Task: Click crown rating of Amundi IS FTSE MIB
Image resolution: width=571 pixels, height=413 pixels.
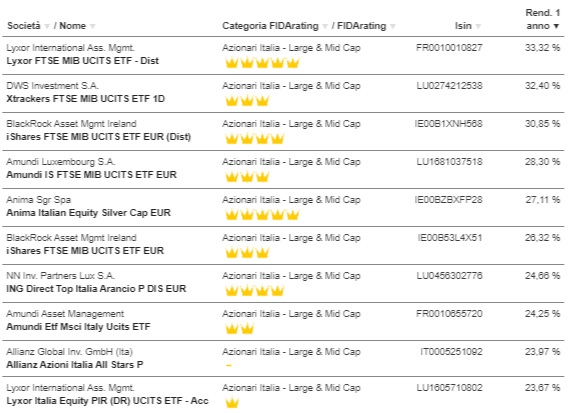Action: 247,177
